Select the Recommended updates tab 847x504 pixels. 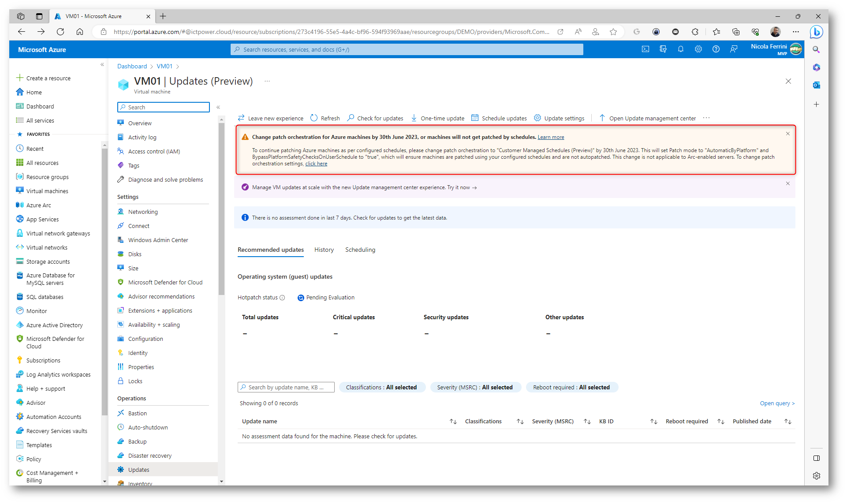click(x=271, y=250)
